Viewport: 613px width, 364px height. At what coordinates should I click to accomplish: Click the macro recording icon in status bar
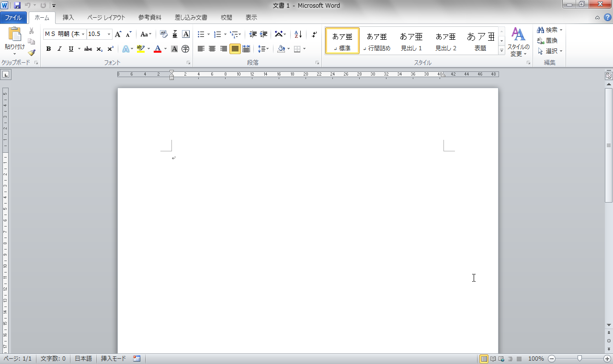click(137, 358)
